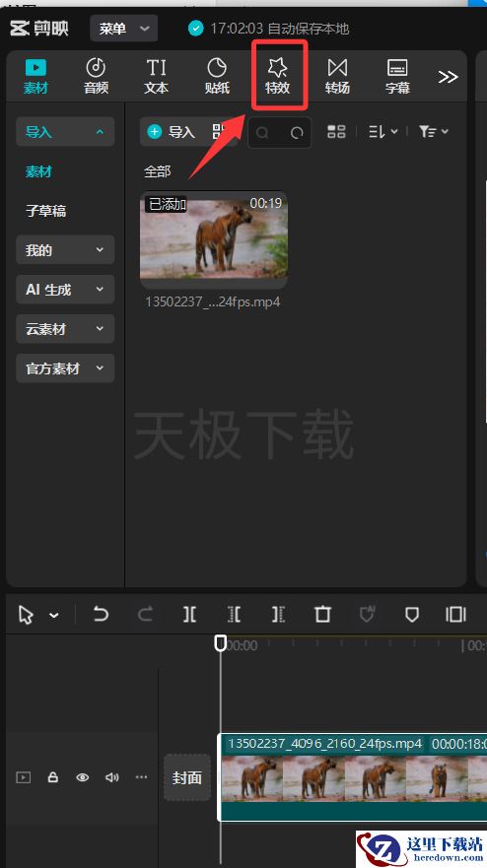This screenshot has width=487, height=868.
Task: Click the file name 13502237_...24fps.mp4
Action: pos(213,302)
